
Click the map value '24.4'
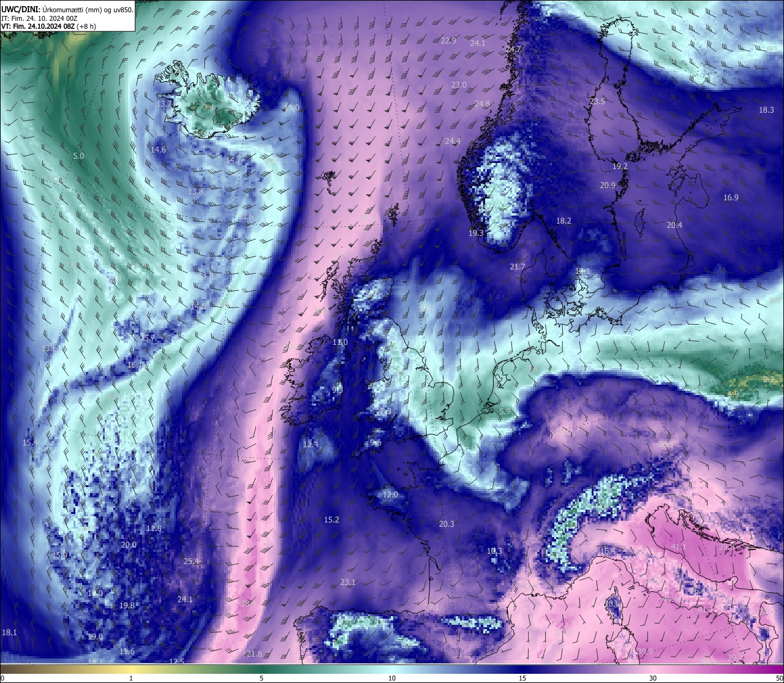(x=453, y=141)
